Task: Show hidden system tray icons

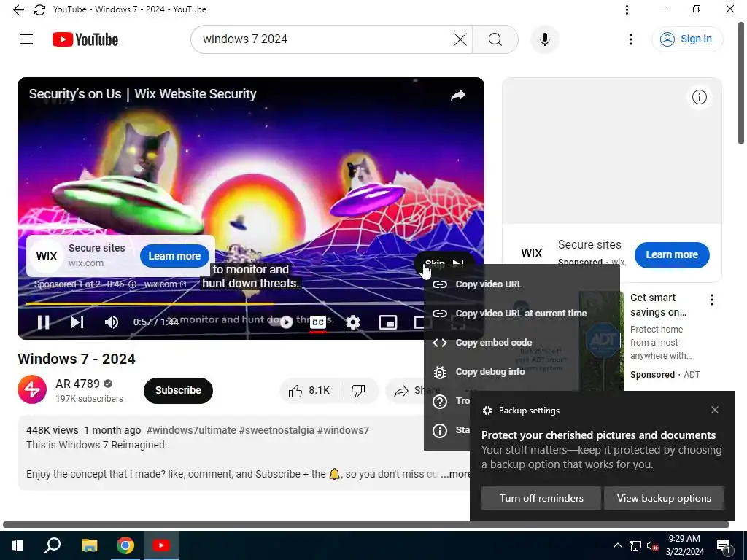Action: [x=617, y=545]
